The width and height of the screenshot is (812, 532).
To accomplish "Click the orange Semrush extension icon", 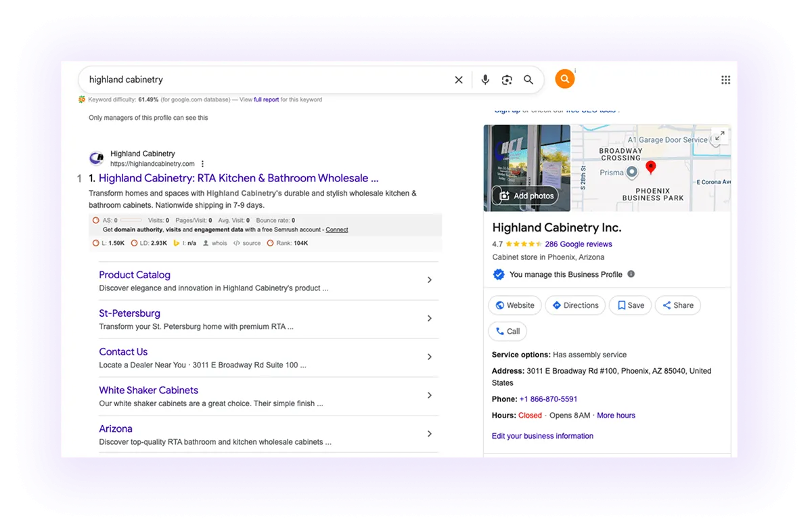I will click(564, 79).
